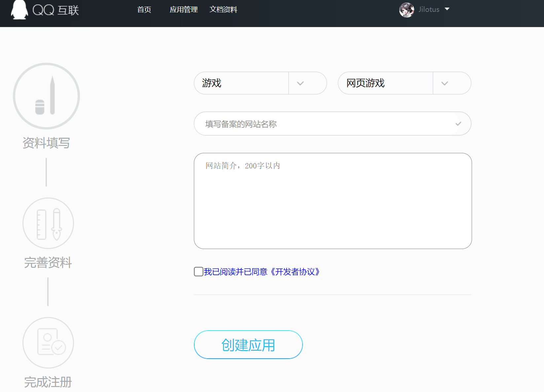Open the 文档资料 menu
The height and width of the screenshot is (392, 544).
pyautogui.click(x=223, y=10)
